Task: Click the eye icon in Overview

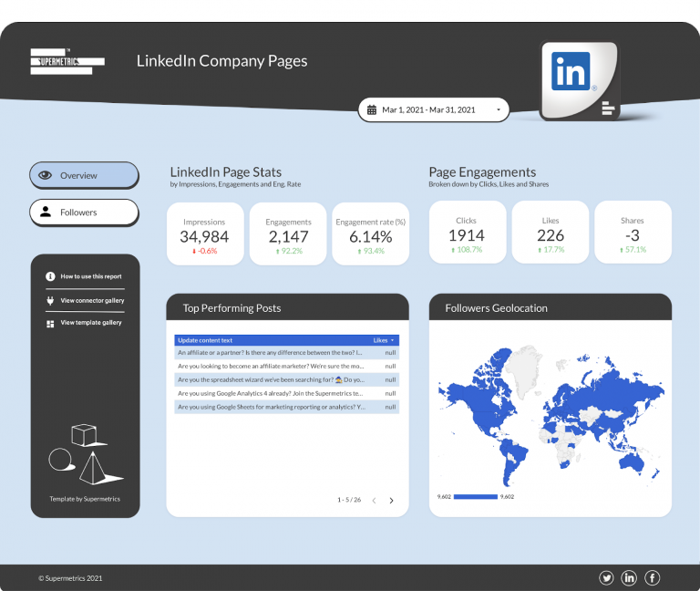Action: (x=45, y=175)
